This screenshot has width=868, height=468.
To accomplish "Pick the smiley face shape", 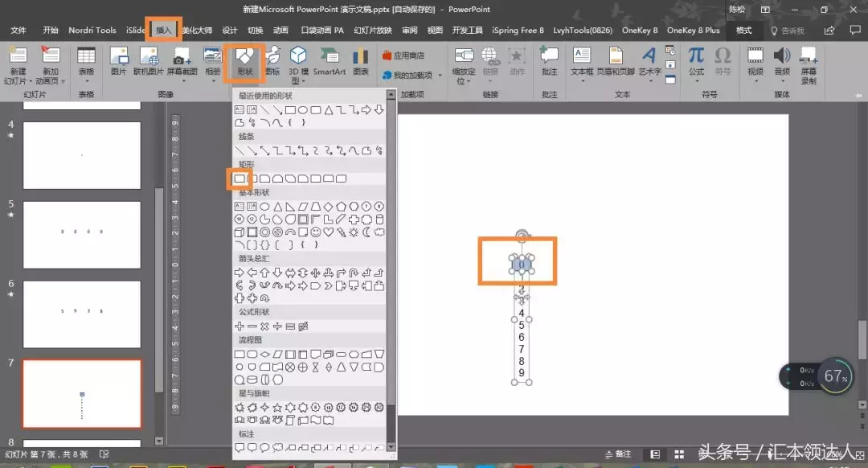I will point(316,232).
